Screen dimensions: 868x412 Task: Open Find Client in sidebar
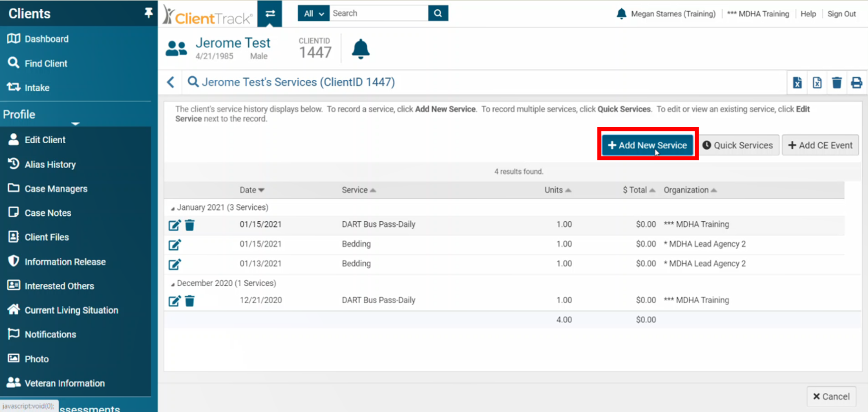tap(46, 64)
